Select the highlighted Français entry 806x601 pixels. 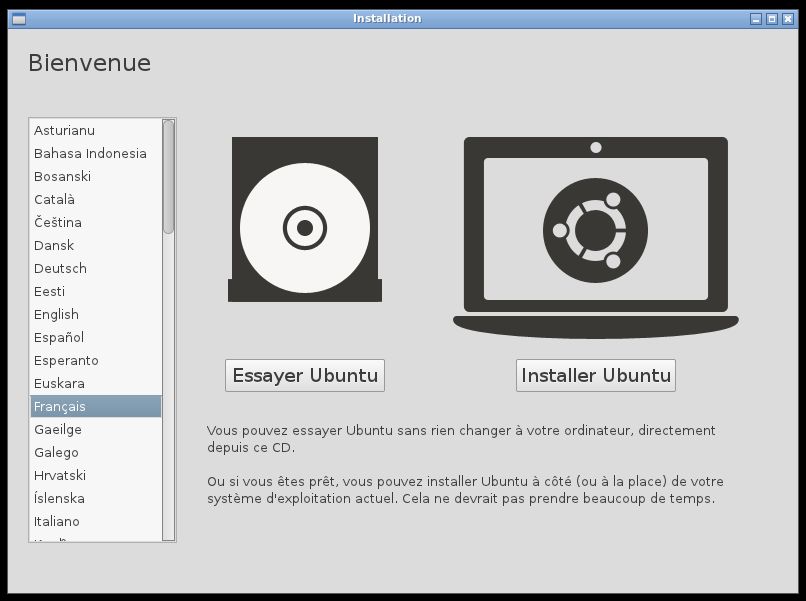(x=96, y=407)
